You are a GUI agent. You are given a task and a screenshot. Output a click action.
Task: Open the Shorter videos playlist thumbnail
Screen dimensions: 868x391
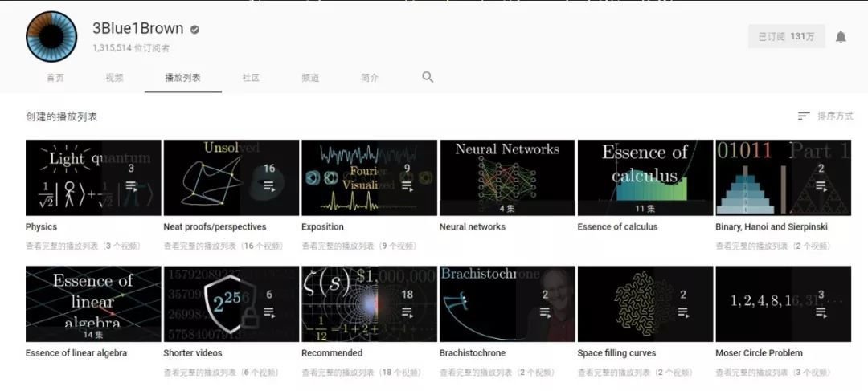pyautogui.click(x=231, y=303)
